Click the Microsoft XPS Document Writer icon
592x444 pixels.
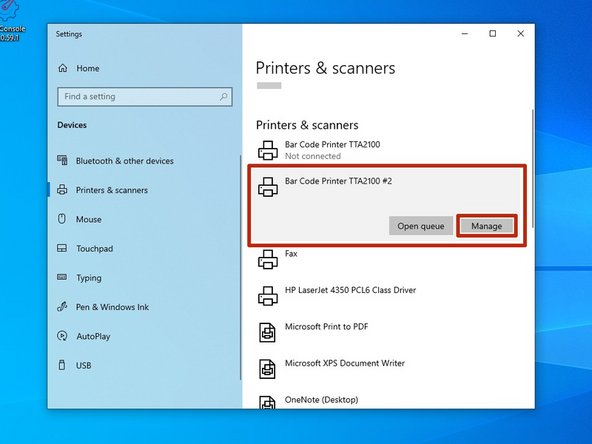coord(267,369)
